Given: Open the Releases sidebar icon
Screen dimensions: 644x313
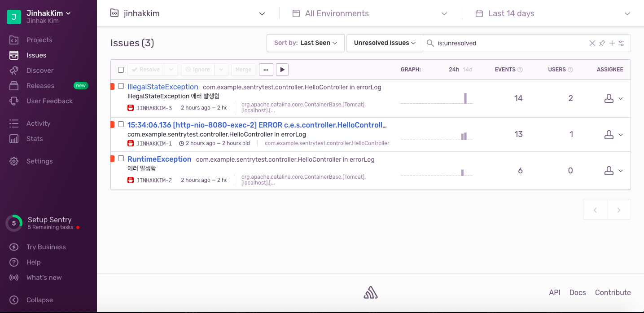Looking at the screenshot, I should (14, 86).
